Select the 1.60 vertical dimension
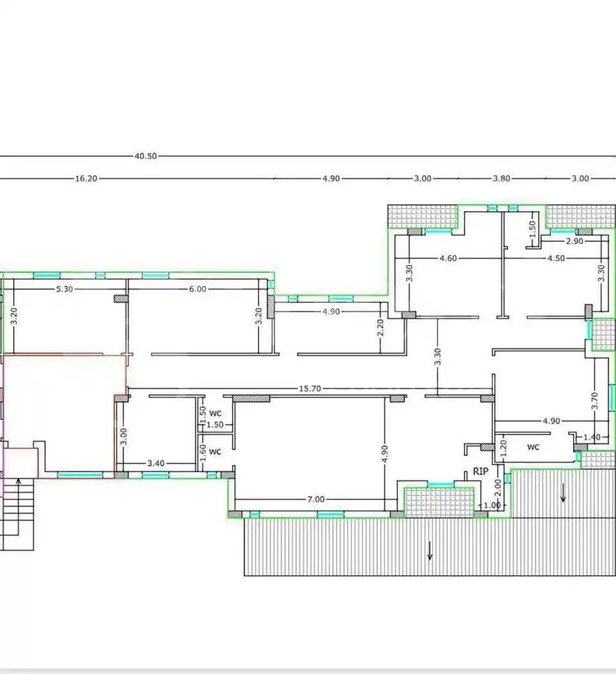The width and height of the screenshot is (616, 674). point(203,453)
